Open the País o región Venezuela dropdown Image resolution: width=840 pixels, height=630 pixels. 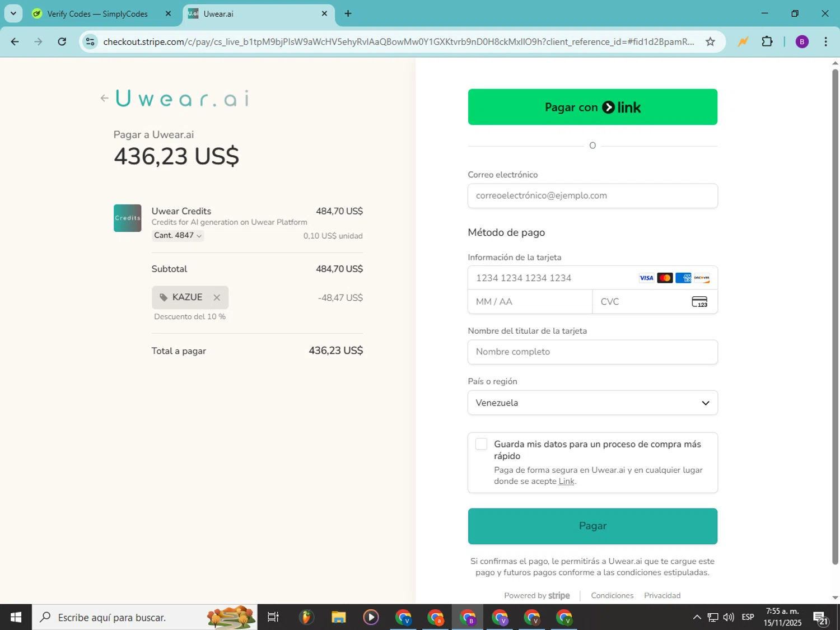592,403
